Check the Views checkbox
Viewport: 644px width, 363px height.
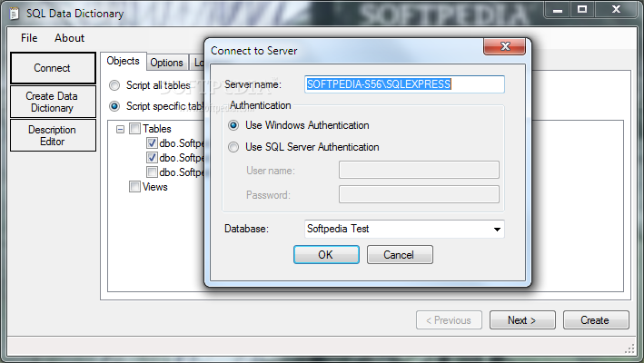(134, 187)
